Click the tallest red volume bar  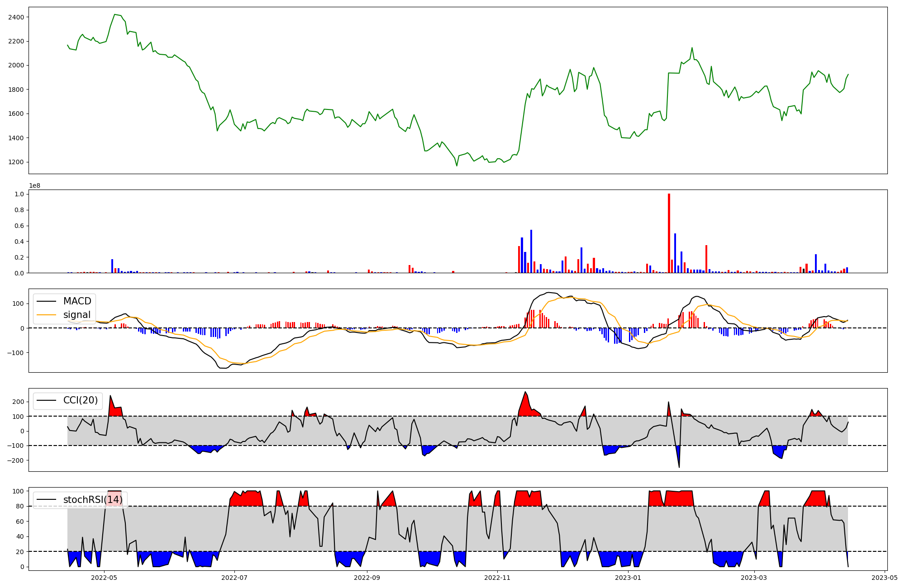[669, 233]
